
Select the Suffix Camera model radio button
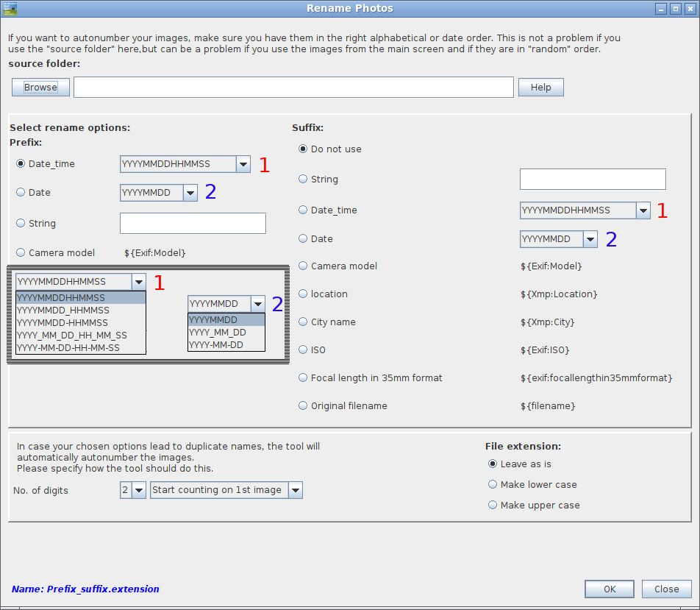(x=303, y=266)
